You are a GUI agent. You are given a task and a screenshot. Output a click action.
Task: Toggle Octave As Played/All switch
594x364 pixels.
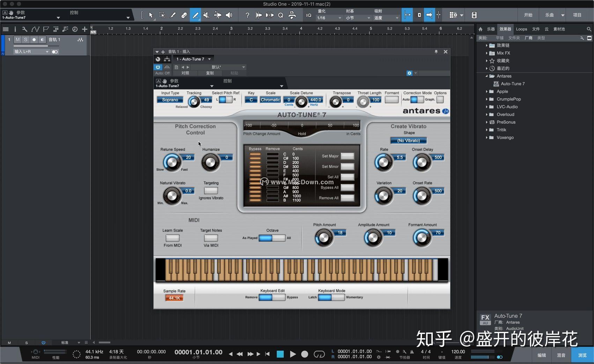[x=272, y=238]
